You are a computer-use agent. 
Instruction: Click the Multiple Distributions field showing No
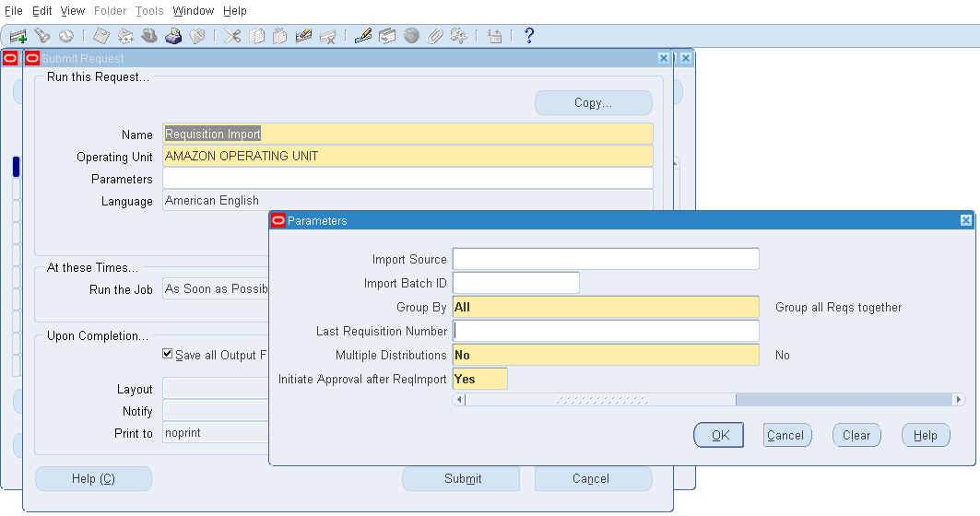(x=606, y=355)
